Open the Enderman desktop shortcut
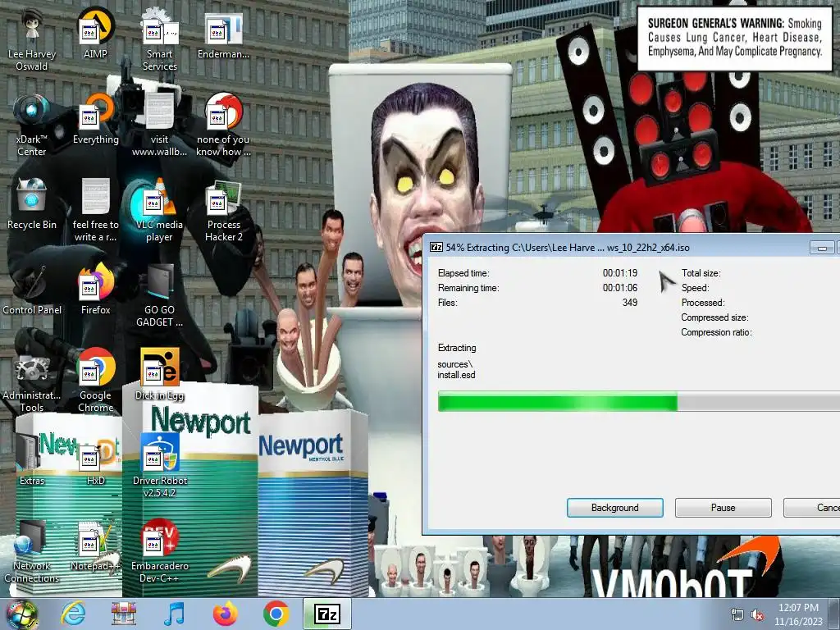The image size is (840, 630). pos(223,34)
